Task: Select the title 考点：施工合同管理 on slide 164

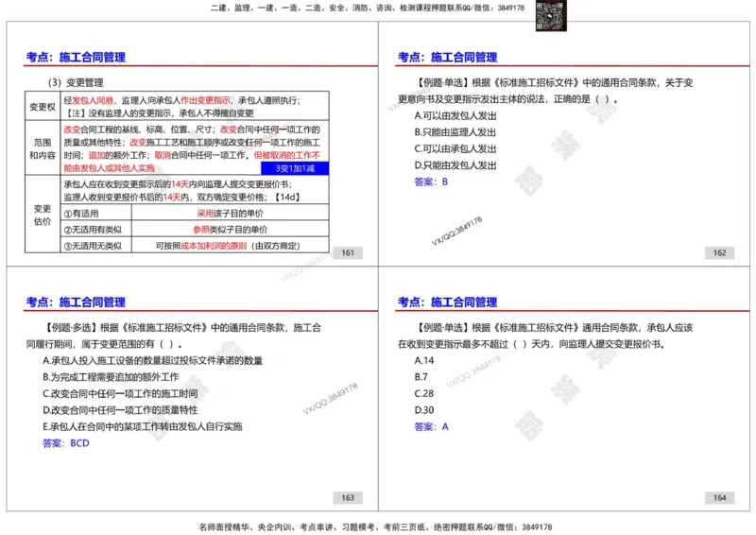Action: pos(447,302)
